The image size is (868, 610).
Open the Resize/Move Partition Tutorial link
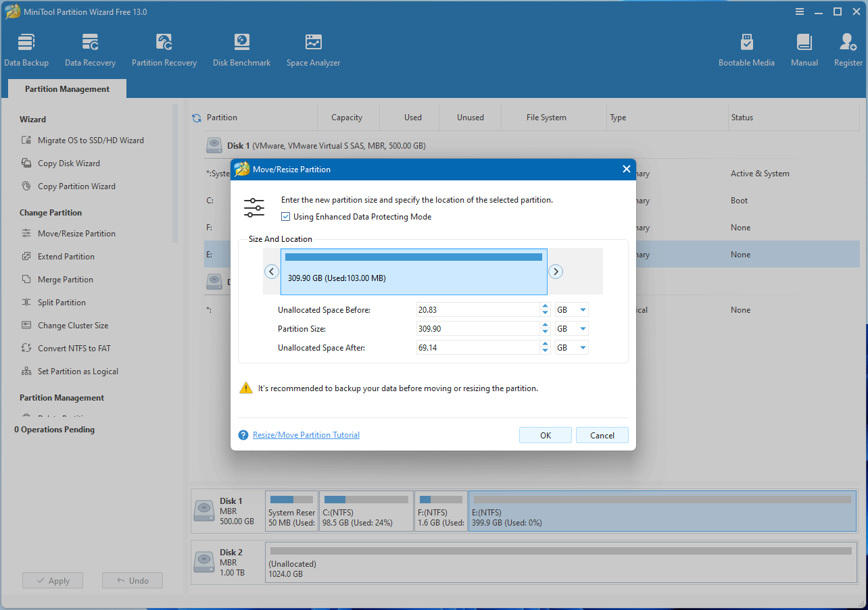[x=306, y=435]
